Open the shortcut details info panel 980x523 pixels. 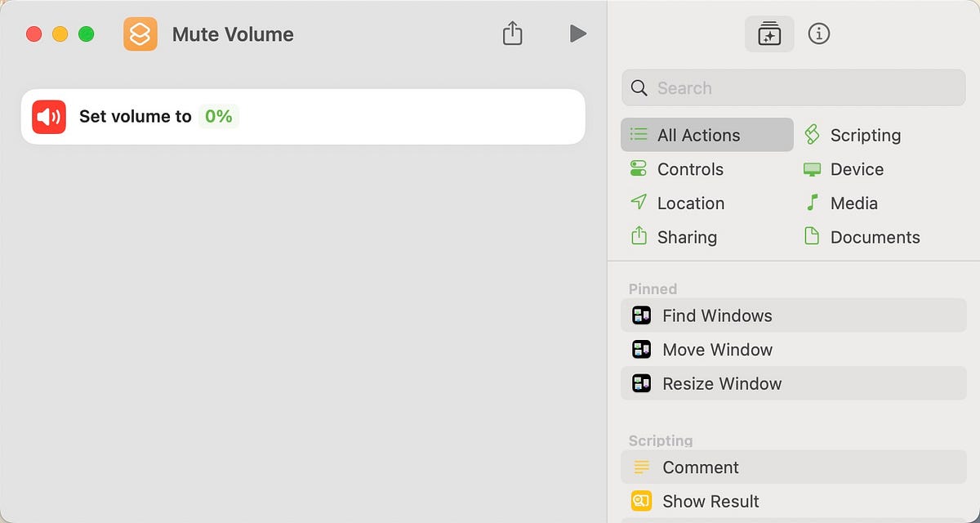819,34
